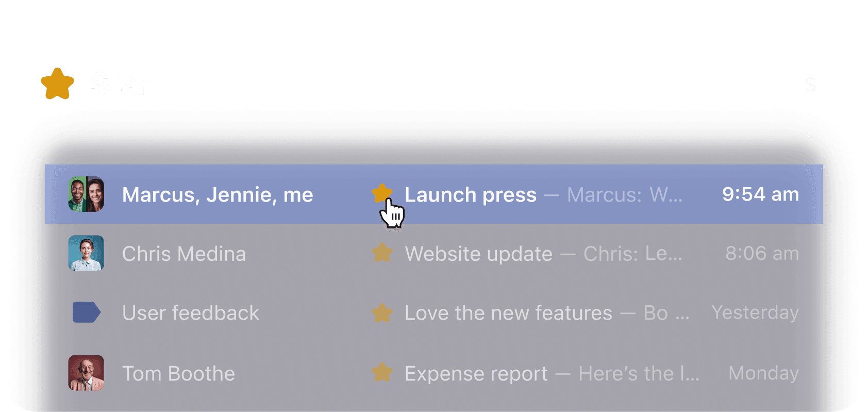
Task: Open Love the new features message
Action: (508, 313)
